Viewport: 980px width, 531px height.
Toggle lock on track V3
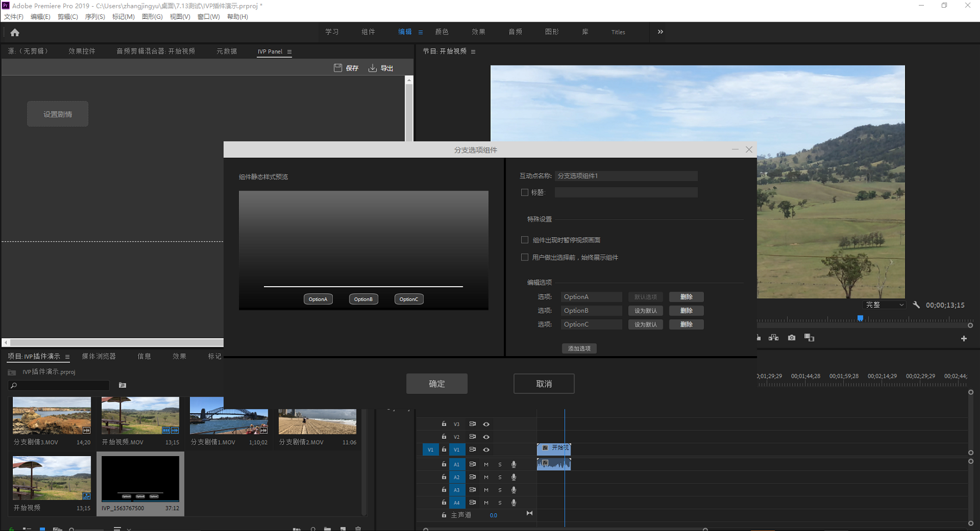444,424
